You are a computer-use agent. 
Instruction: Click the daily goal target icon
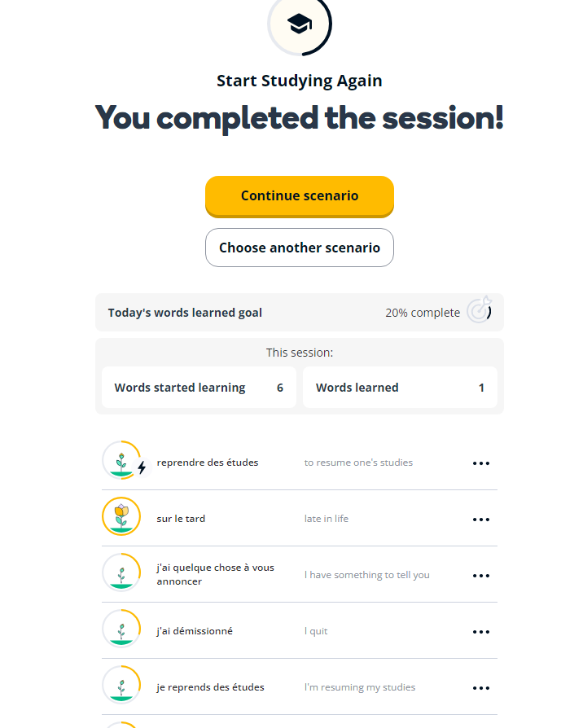(x=479, y=312)
